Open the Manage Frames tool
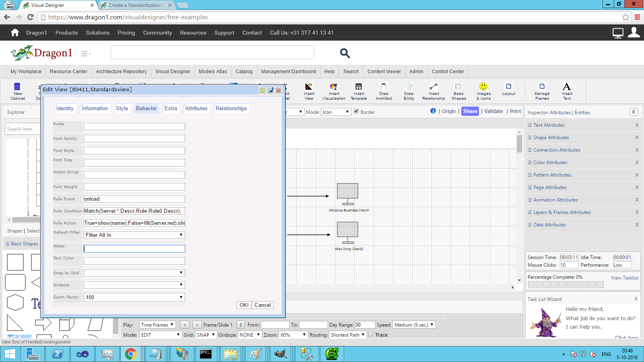Viewport: 644px width, 362px height. tap(542, 91)
